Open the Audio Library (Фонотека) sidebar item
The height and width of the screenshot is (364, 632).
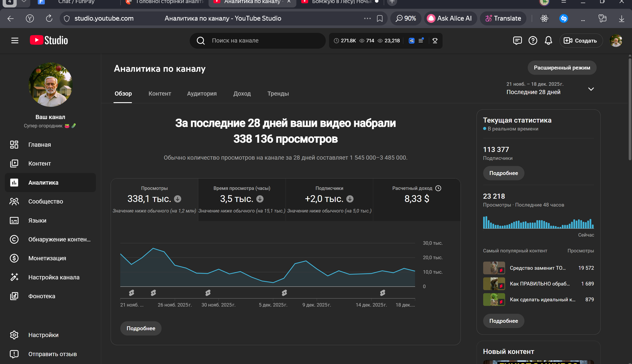[41, 296]
